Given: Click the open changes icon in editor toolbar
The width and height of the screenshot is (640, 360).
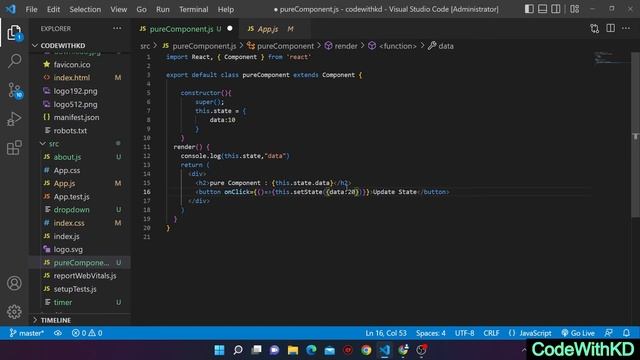Looking at the screenshot, I should (x=594, y=29).
